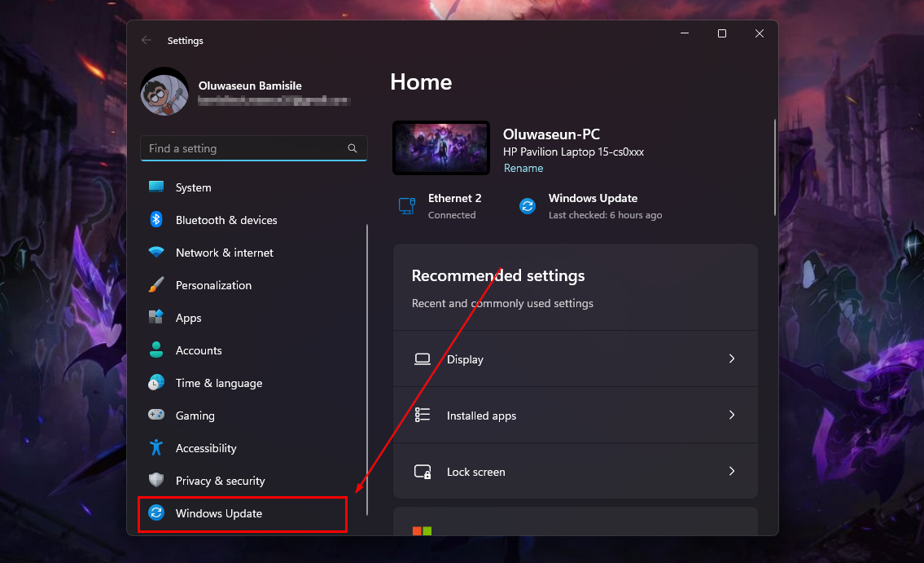Open the Gaming controller icon
924x563 pixels.
pos(156,416)
